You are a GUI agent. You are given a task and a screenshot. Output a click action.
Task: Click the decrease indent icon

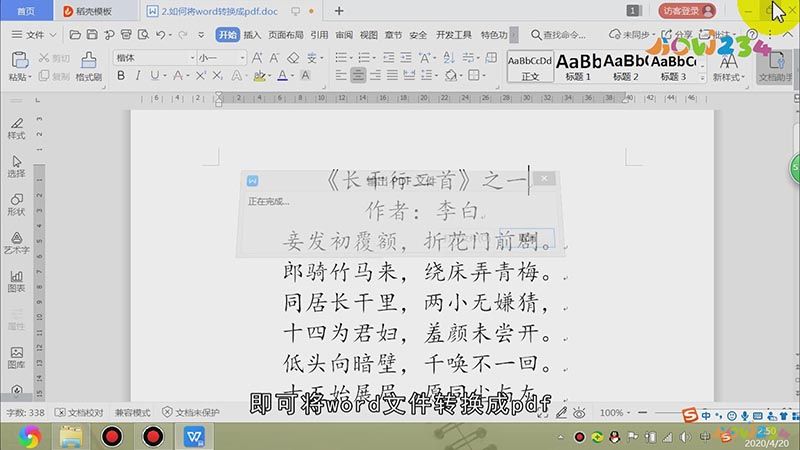tap(389, 58)
